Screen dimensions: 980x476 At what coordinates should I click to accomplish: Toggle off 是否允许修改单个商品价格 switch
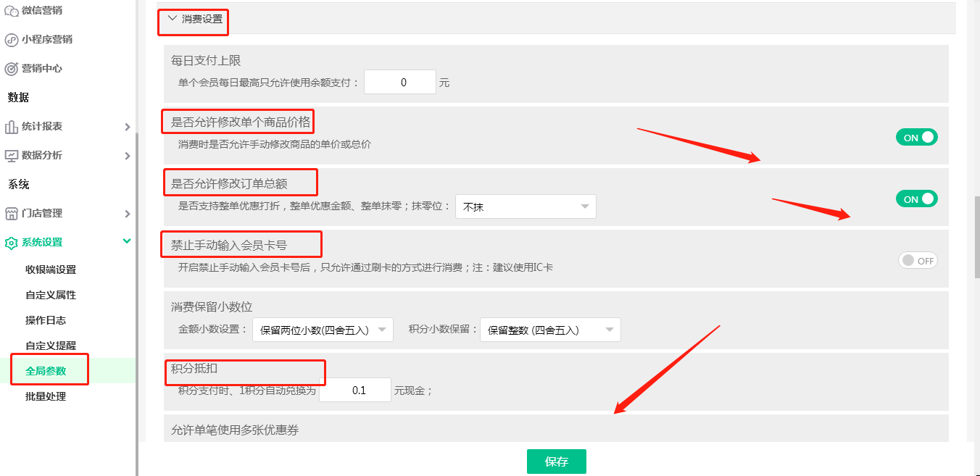point(916,136)
